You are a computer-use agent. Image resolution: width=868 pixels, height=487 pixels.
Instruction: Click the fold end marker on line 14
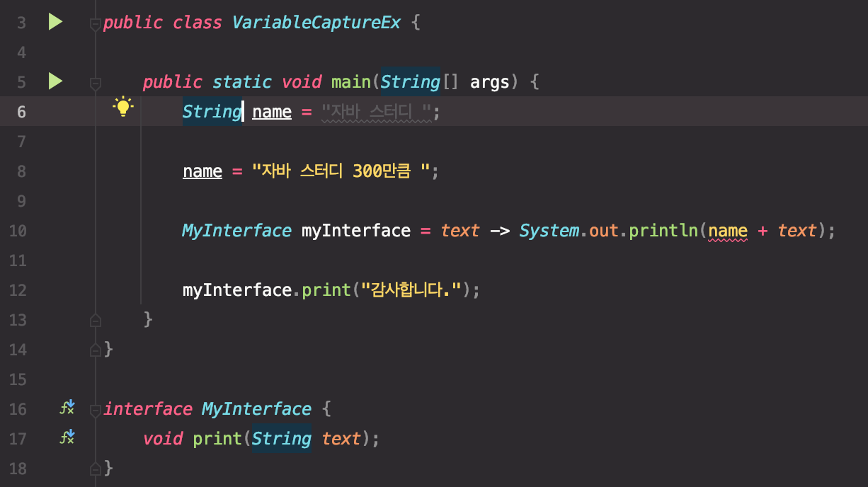95,350
